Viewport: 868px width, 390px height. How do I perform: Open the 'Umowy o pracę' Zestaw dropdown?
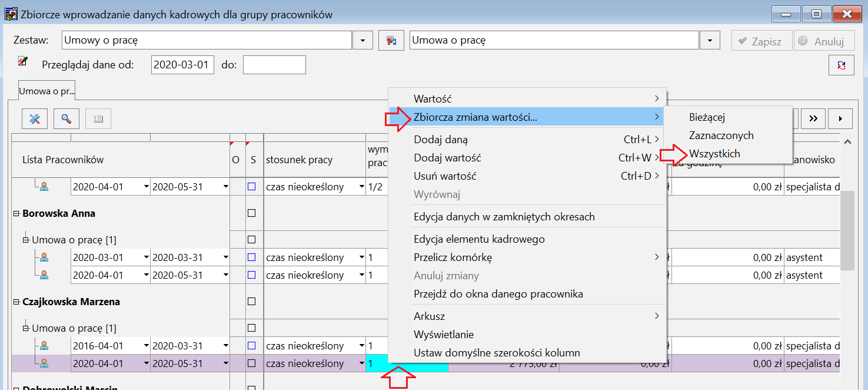click(363, 41)
